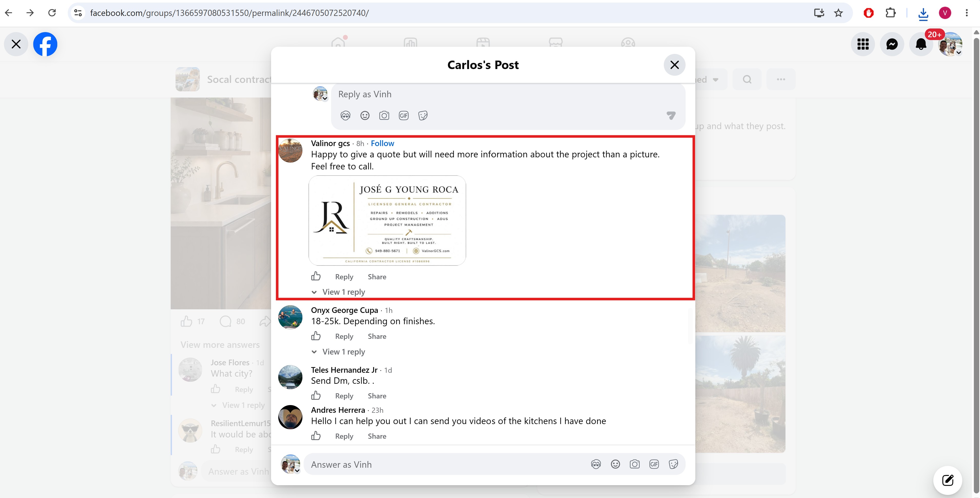Open Teles Hernandez Jr's profile name
Image resolution: width=980 pixels, height=498 pixels.
(x=344, y=370)
